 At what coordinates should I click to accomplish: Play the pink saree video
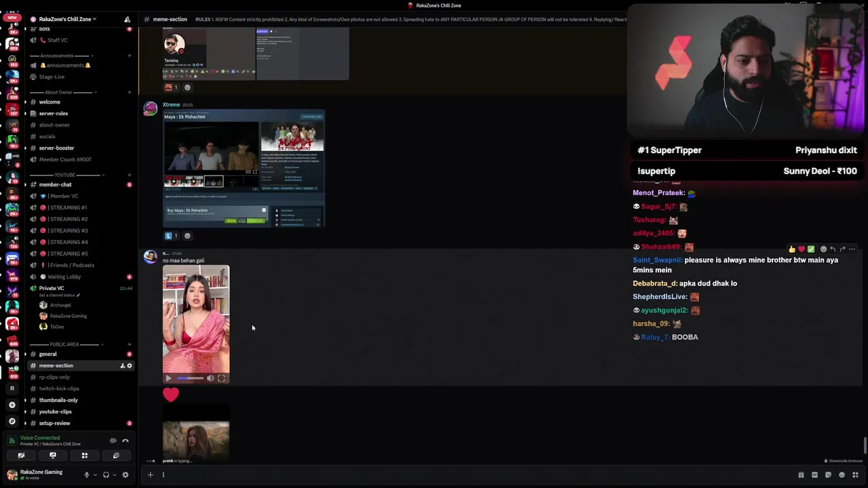click(169, 378)
